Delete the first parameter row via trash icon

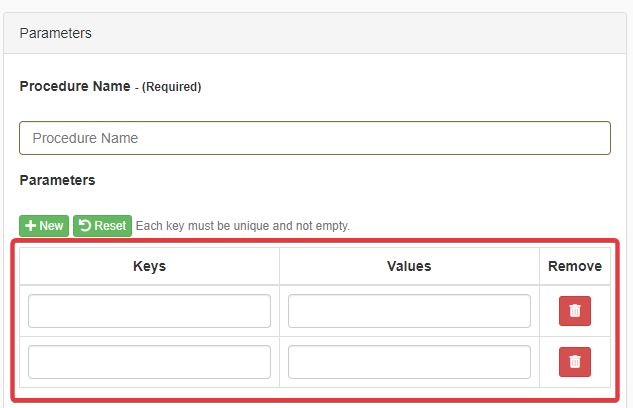point(574,311)
